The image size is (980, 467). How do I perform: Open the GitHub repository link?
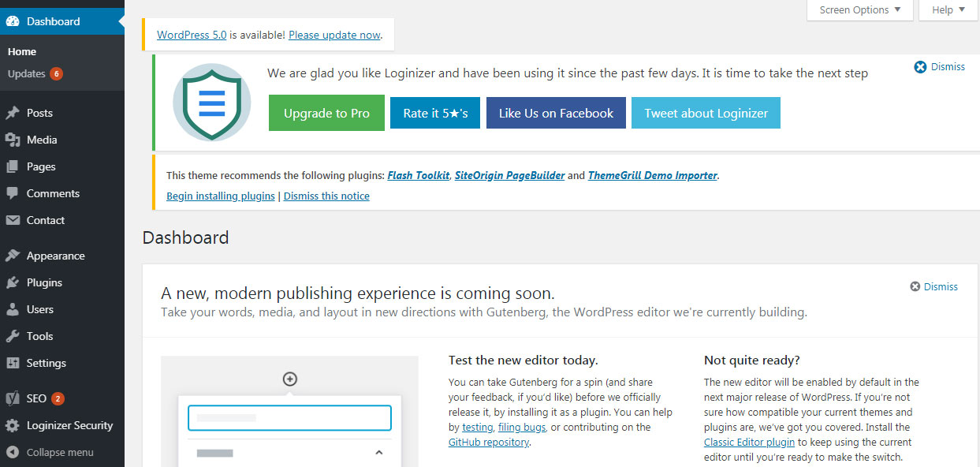(489, 443)
